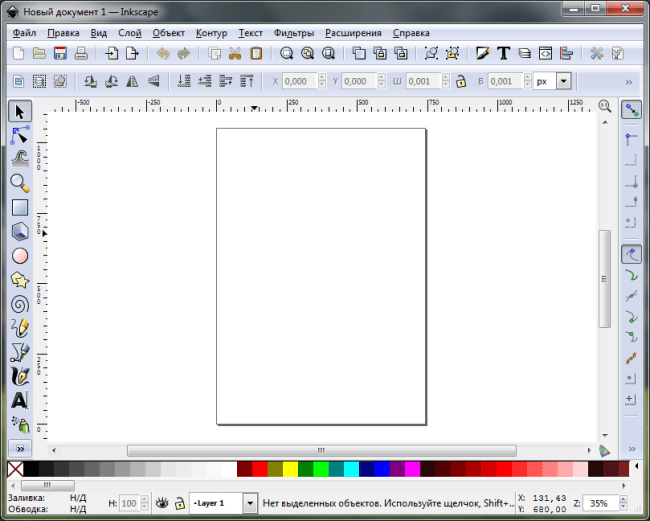This screenshot has width=650, height=521.
Task: Select the Node editing tool
Action: pyautogui.click(x=19, y=134)
